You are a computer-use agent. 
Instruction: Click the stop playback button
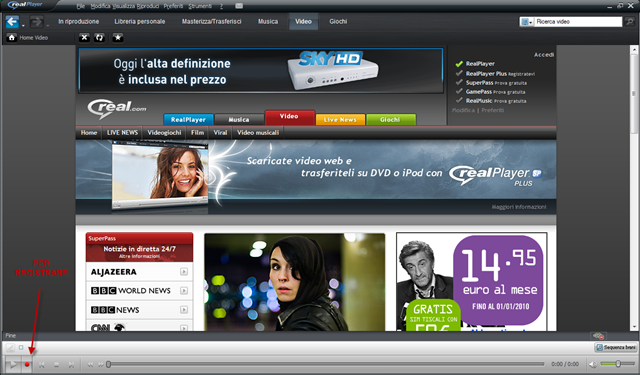(x=57, y=364)
